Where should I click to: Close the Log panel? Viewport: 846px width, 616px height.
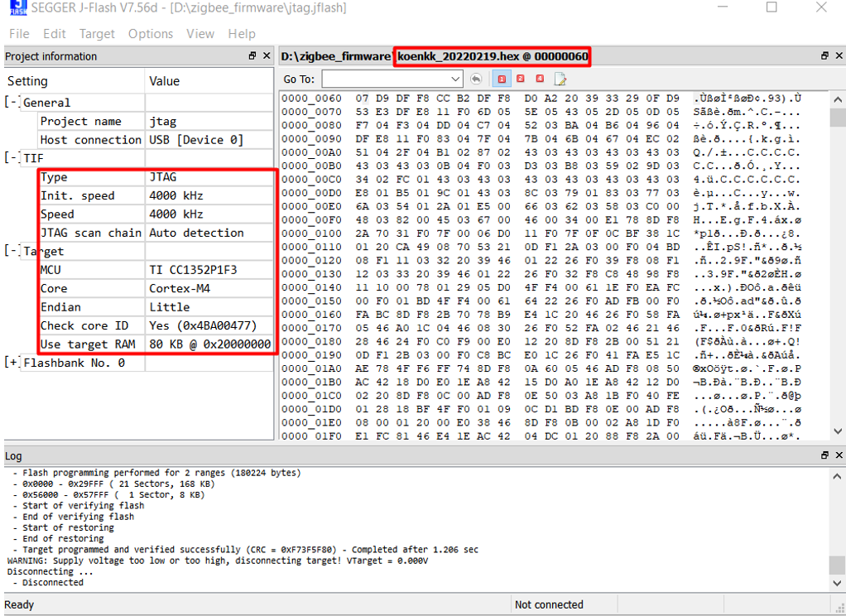pyautogui.click(x=839, y=455)
